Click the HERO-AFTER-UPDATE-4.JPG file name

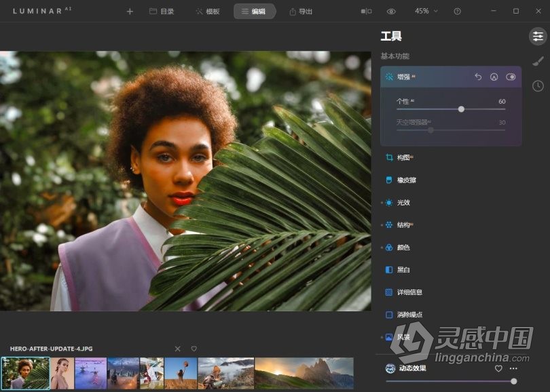pyautogui.click(x=51, y=349)
